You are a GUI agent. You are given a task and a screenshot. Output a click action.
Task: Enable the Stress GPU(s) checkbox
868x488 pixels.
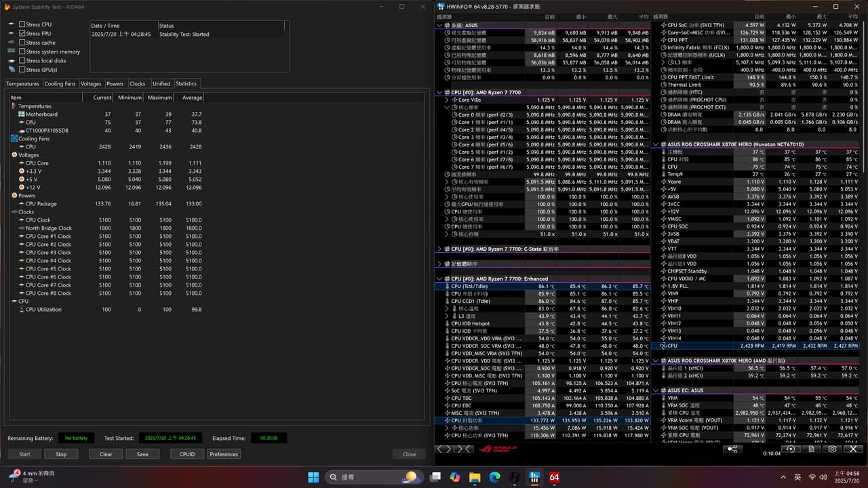point(22,70)
